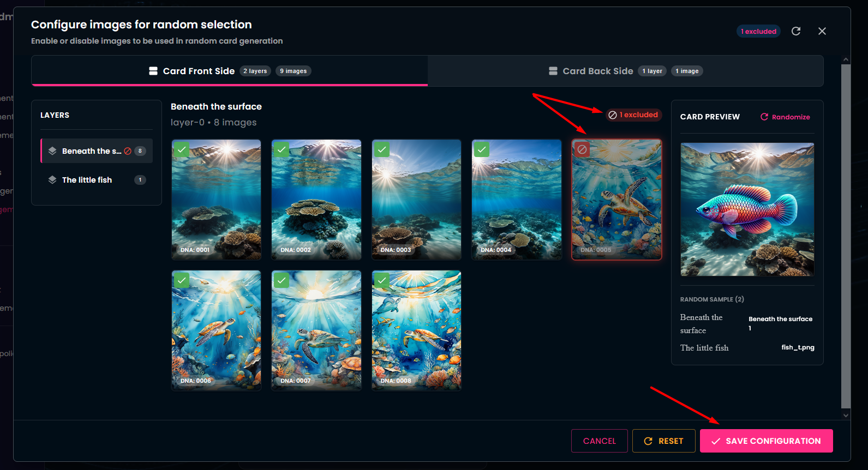Screen dimensions: 868x470
Task: Click the layers icon beside Beneath the surface layer
Action: [x=52, y=151]
